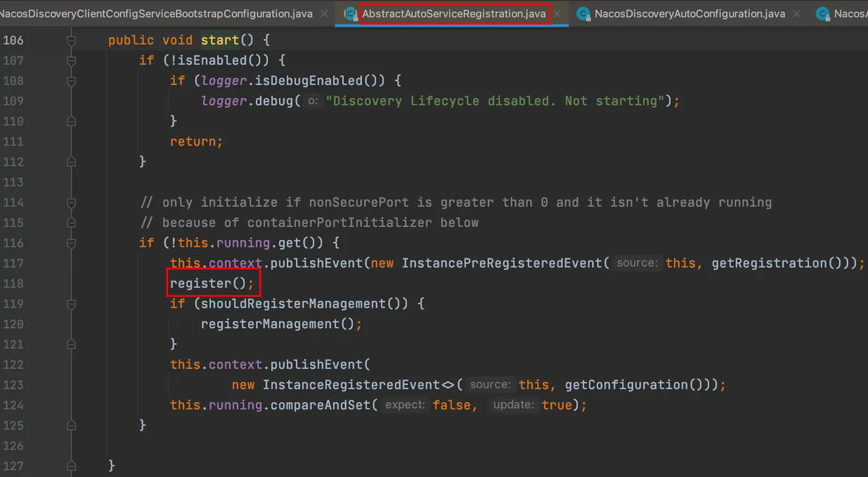
Task: Click the register() call on line 118
Action: point(212,283)
